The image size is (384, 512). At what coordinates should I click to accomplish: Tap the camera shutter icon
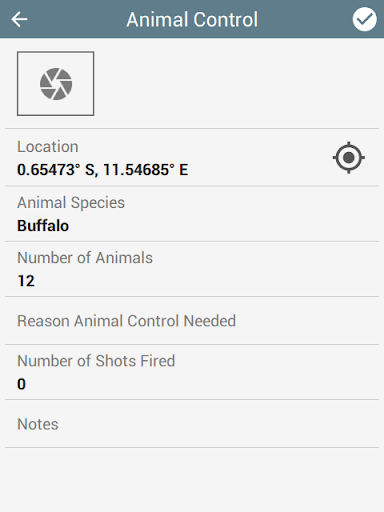click(x=56, y=84)
